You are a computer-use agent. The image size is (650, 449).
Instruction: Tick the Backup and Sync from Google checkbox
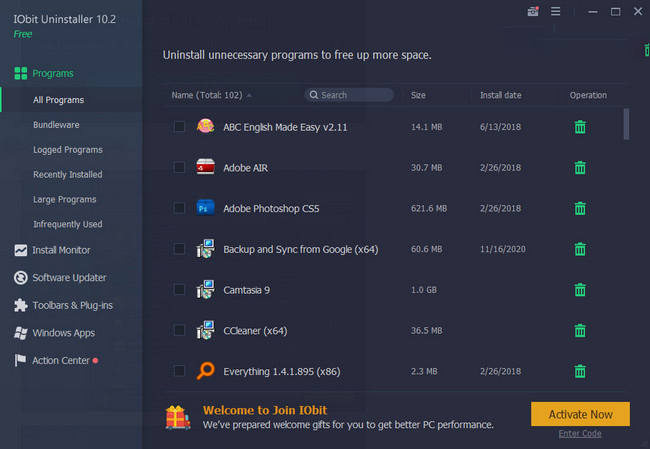(x=179, y=249)
